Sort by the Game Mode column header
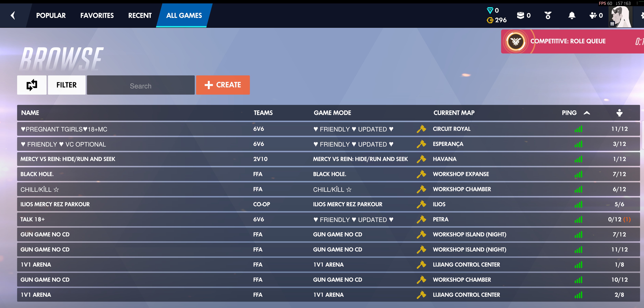The image size is (644, 308). tap(332, 113)
